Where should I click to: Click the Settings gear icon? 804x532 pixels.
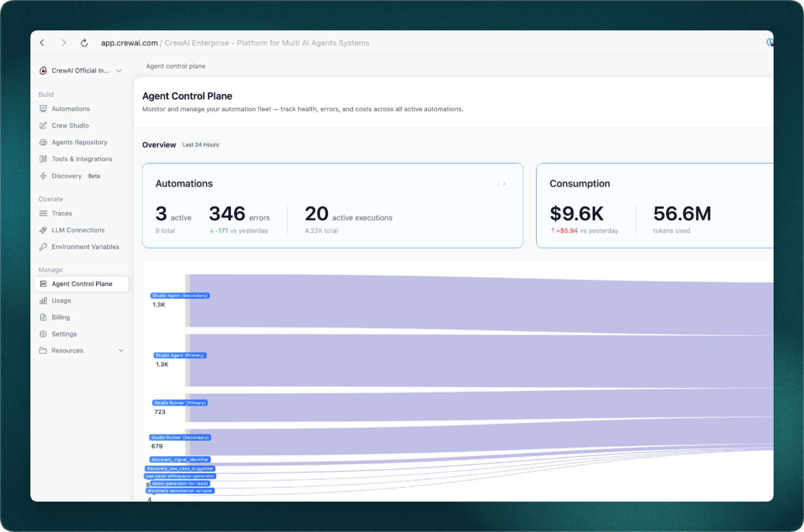[x=43, y=334]
